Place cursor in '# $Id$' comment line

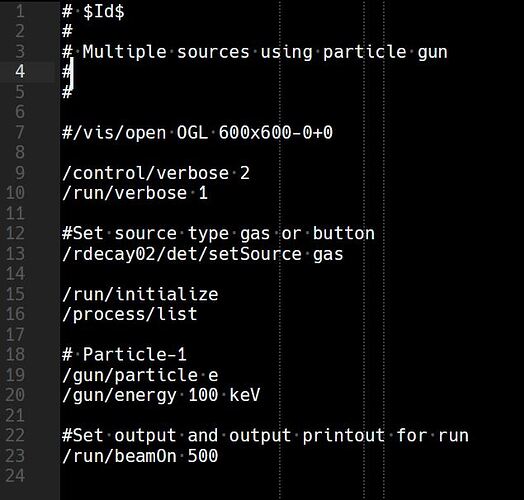(93, 11)
